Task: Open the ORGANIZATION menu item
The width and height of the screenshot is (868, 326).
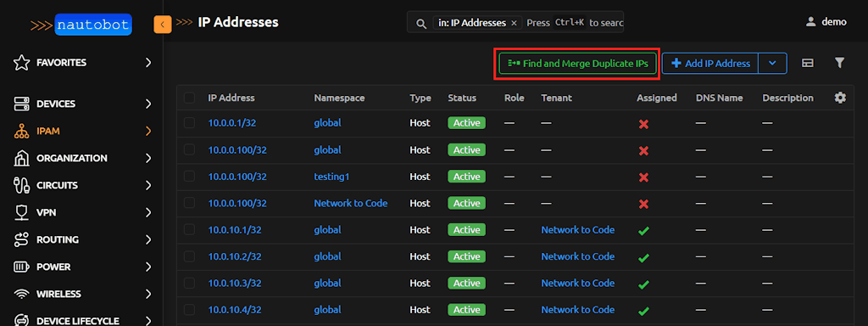Action: (x=82, y=158)
